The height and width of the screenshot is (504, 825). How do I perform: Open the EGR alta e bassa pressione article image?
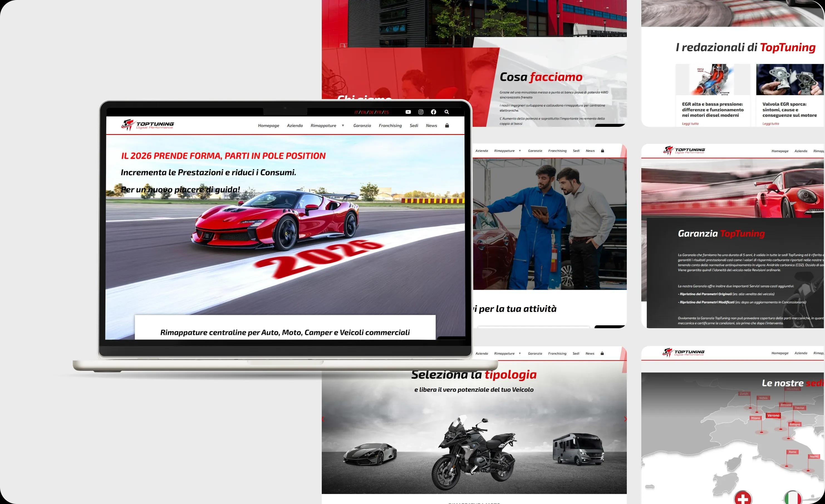(x=713, y=79)
